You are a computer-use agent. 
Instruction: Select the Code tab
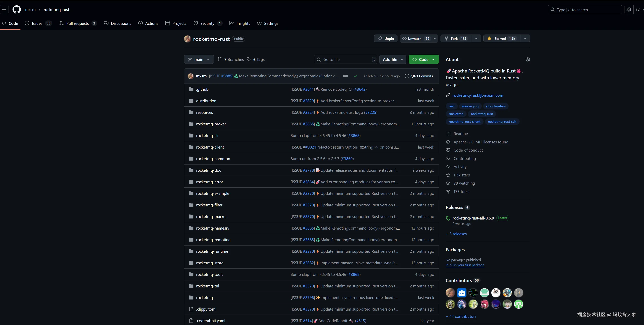10,23
